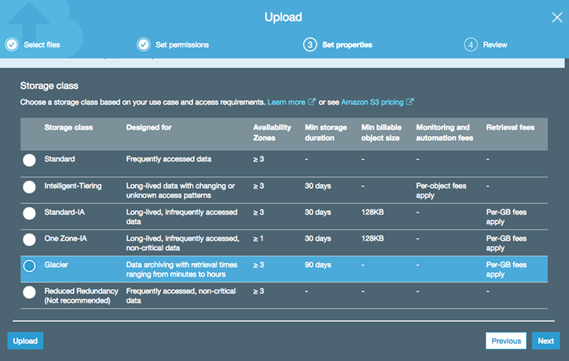Click the '90 days' cell in Glacier row

tap(318, 265)
